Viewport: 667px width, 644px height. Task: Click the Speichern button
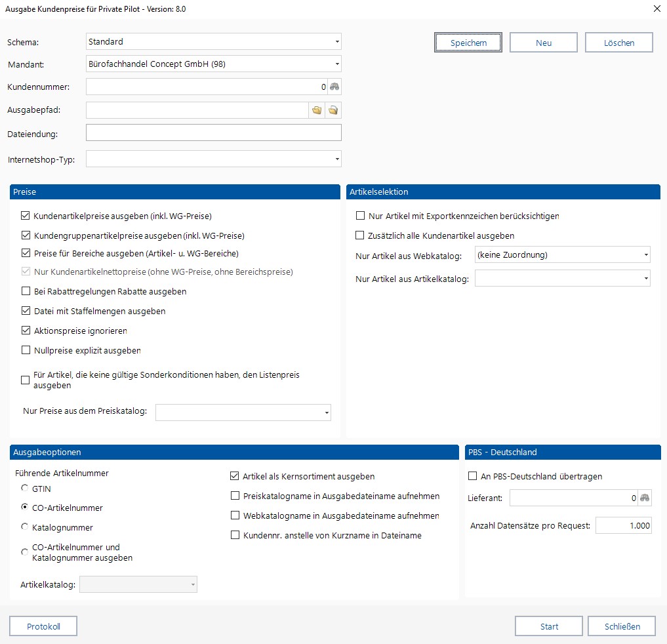[468, 43]
